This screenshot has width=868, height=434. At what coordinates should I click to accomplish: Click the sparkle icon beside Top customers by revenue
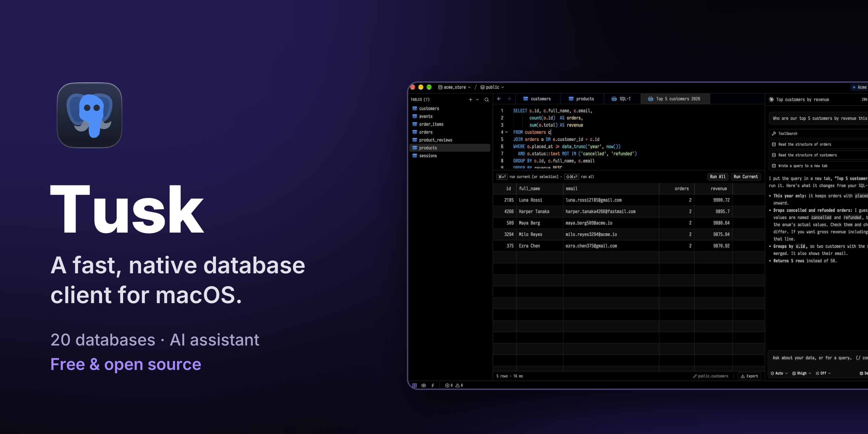tap(771, 99)
